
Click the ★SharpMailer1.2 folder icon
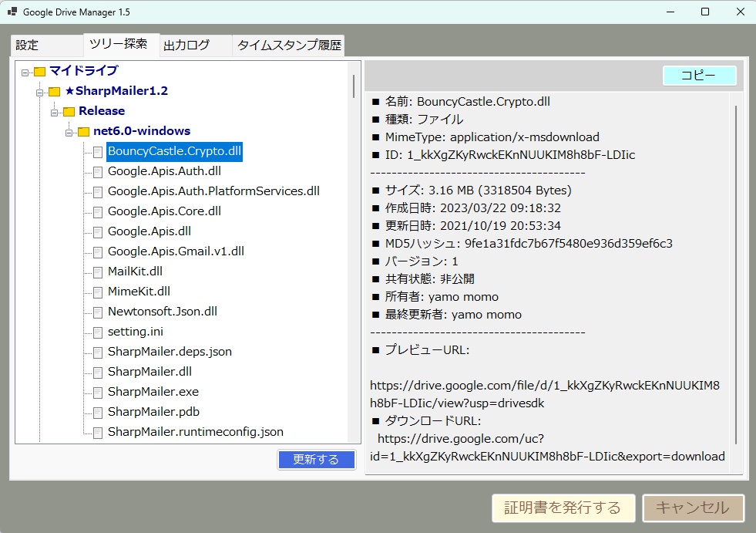pos(55,91)
